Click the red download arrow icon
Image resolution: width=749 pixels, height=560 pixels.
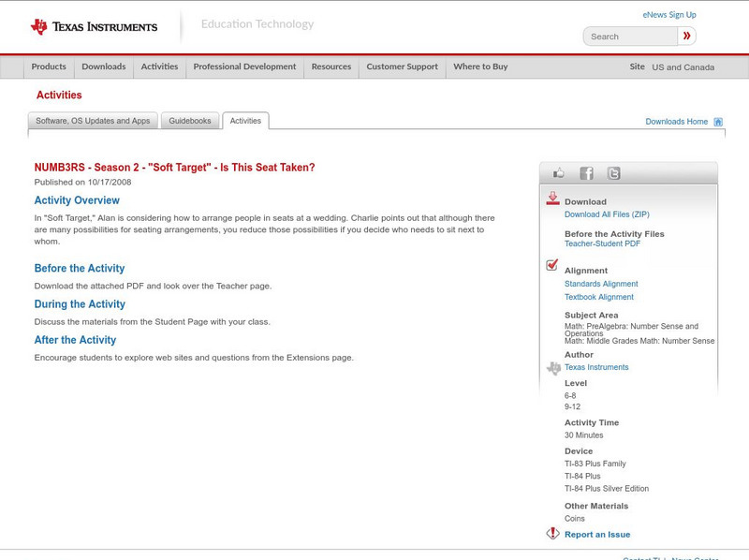[552, 199]
